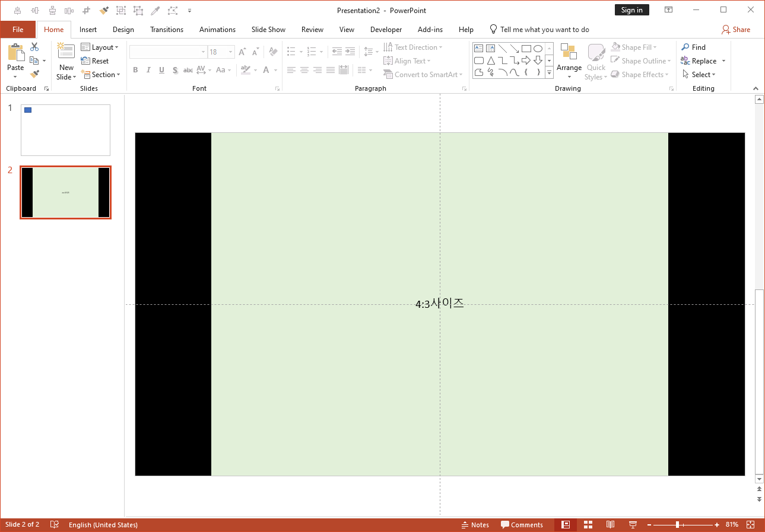Collapse the ribbon with the chevron

click(756, 88)
